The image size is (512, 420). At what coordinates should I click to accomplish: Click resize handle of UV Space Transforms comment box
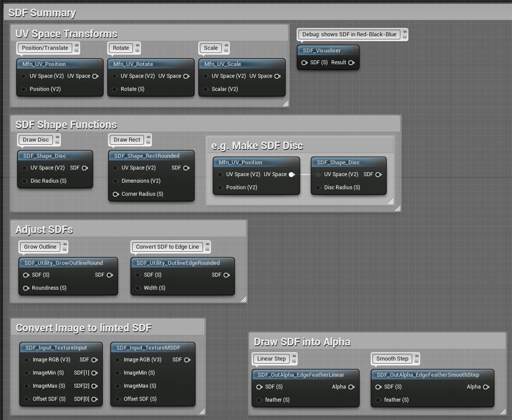(x=286, y=104)
